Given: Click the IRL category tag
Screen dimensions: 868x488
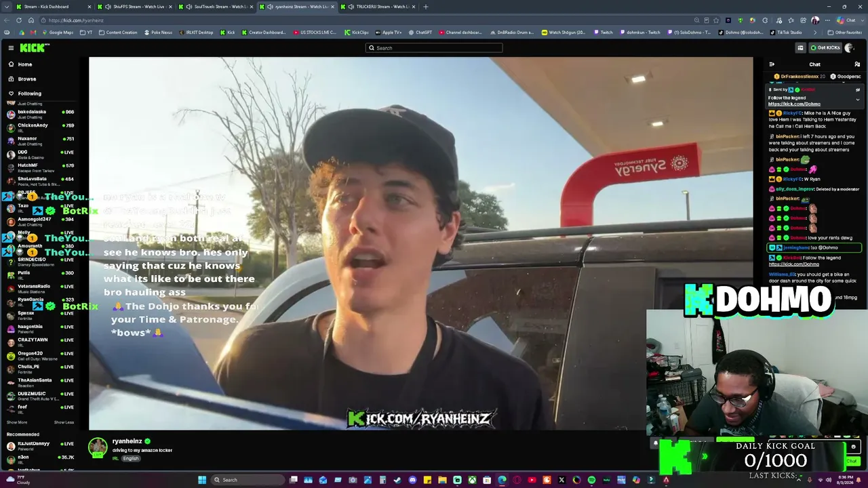Looking at the screenshot, I should [115, 458].
